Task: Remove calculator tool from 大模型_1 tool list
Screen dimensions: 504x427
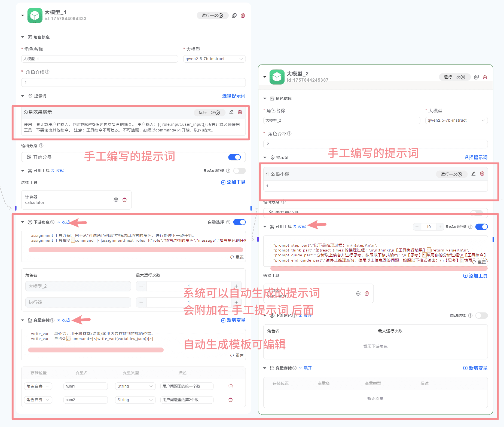Action: pos(125,200)
